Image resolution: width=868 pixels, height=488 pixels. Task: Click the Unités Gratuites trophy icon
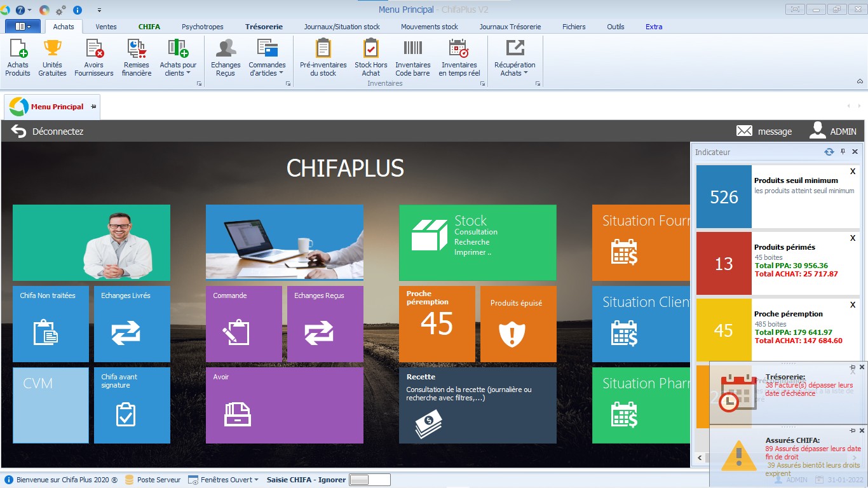pyautogui.click(x=52, y=49)
